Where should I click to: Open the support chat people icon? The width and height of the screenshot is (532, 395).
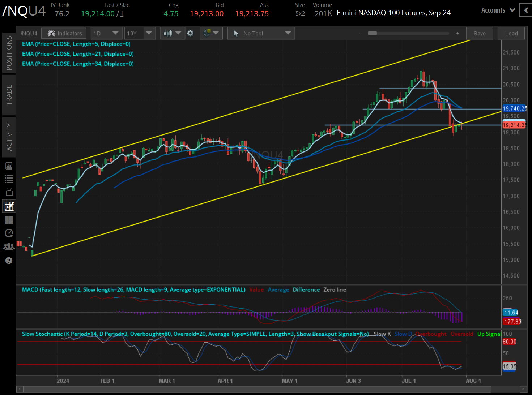[x=9, y=246]
